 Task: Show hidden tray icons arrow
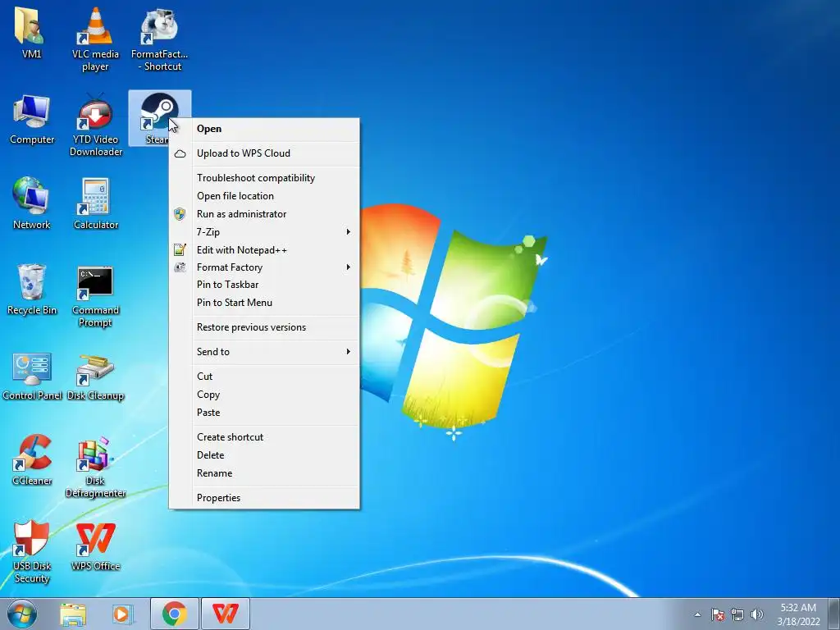(697, 614)
